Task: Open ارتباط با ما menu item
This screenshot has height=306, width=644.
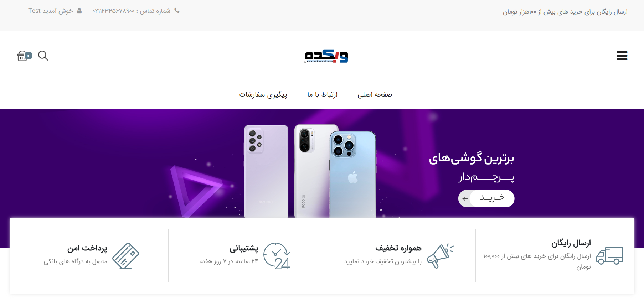Action: coord(323,94)
